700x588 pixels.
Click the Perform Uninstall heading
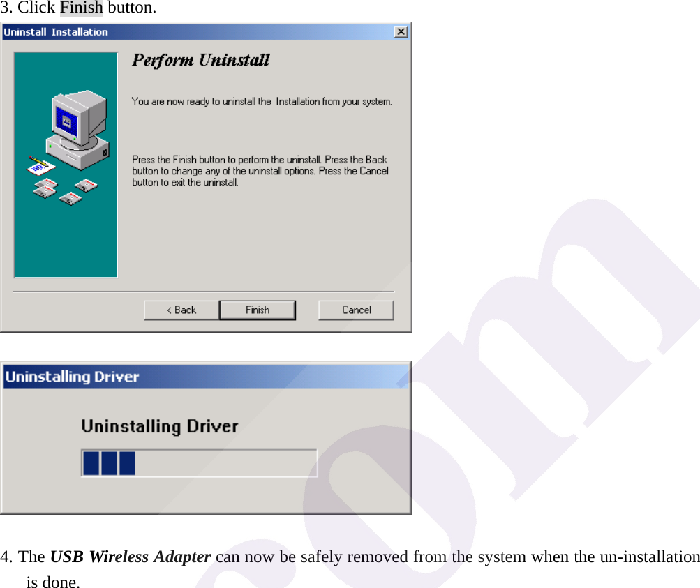pyautogui.click(x=202, y=60)
